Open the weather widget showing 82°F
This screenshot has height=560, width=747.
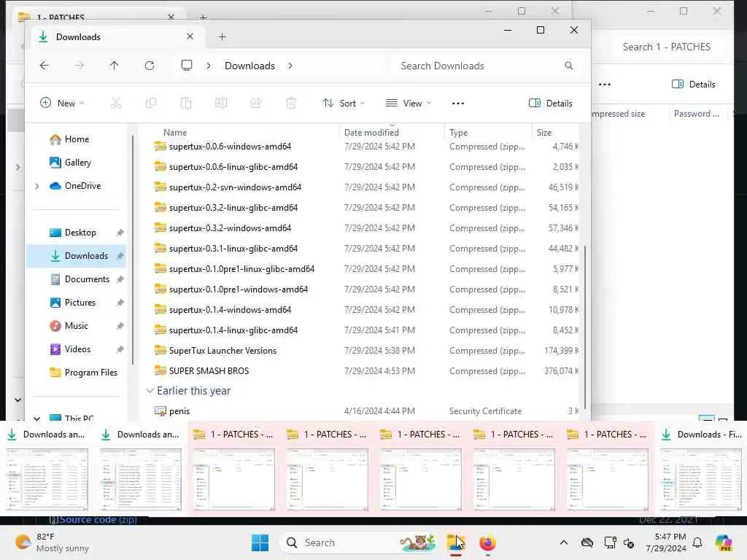(x=53, y=542)
